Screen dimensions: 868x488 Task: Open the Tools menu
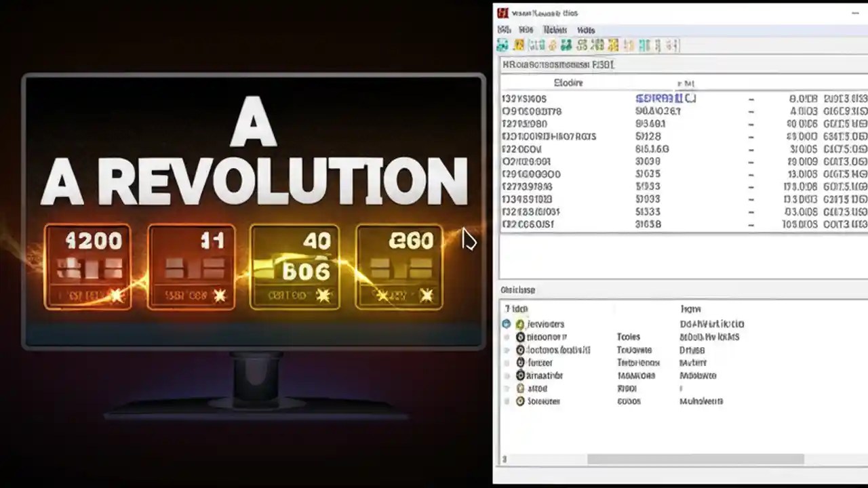pos(555,30)
